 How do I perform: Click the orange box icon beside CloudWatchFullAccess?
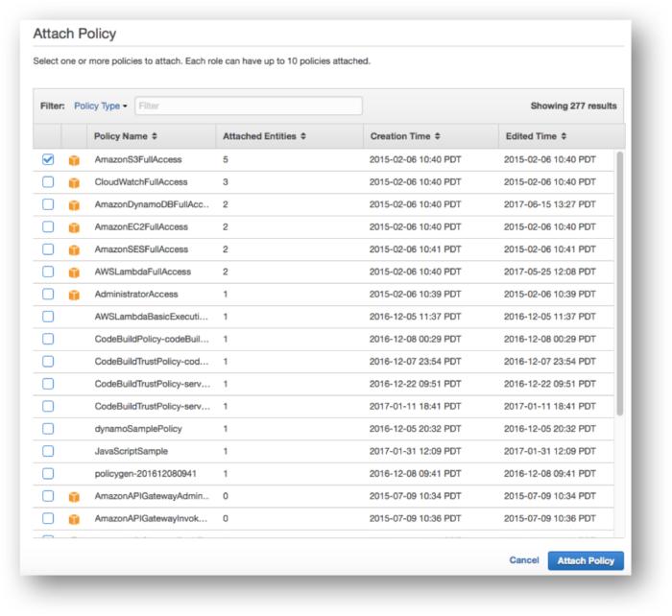(x=74, y=182)
